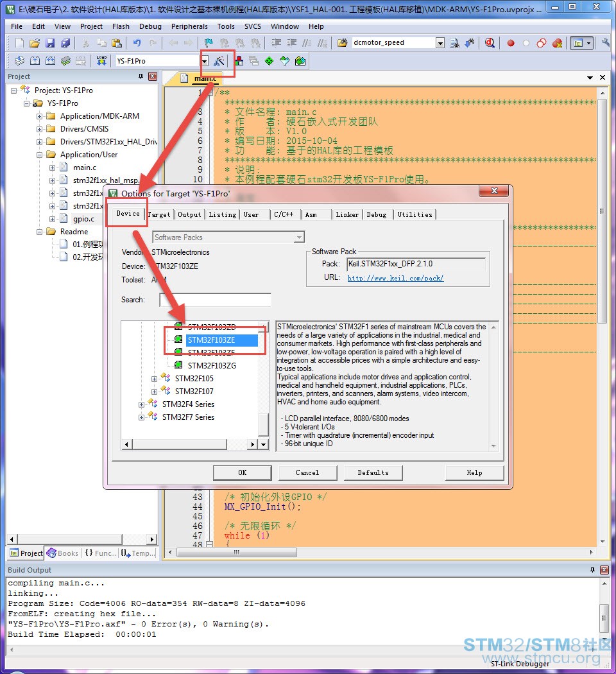Confirm the dialog with OK
This screenshot has width=616, height=674.
click(243, 473)
